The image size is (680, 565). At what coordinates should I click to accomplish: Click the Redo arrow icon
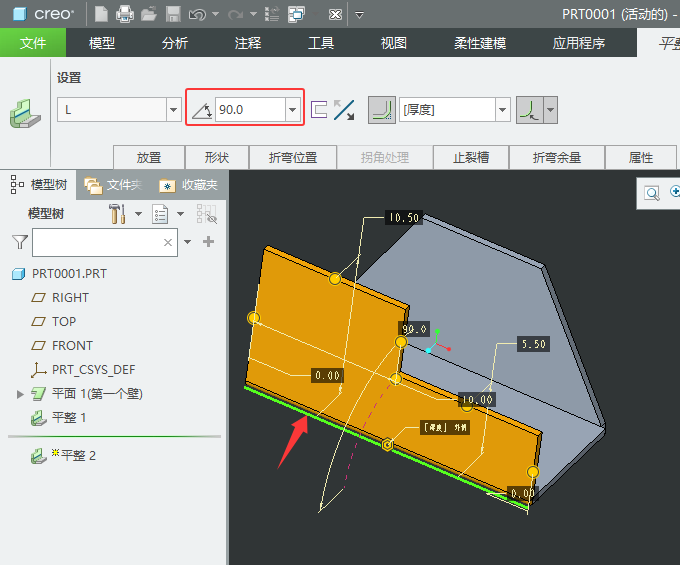[x=235, y=15]
